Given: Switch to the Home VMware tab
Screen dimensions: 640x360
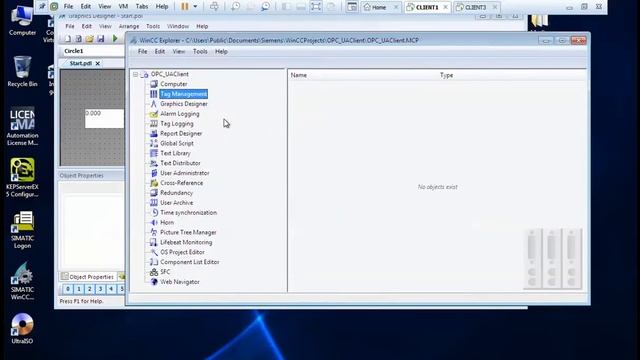Looking at the screenshot, I should coord(380,7).
